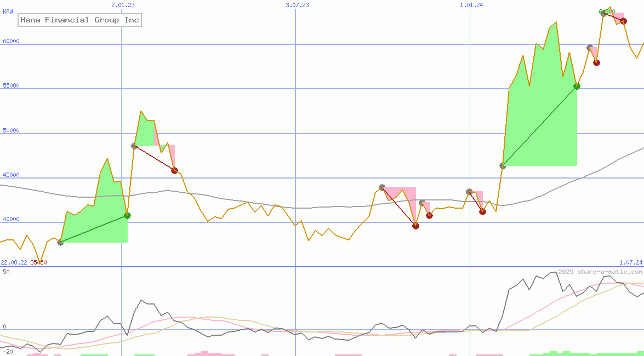The image size is (644, 356).
Task: Click red exit dot near 58000 in 2024
Action: [596, 63]
